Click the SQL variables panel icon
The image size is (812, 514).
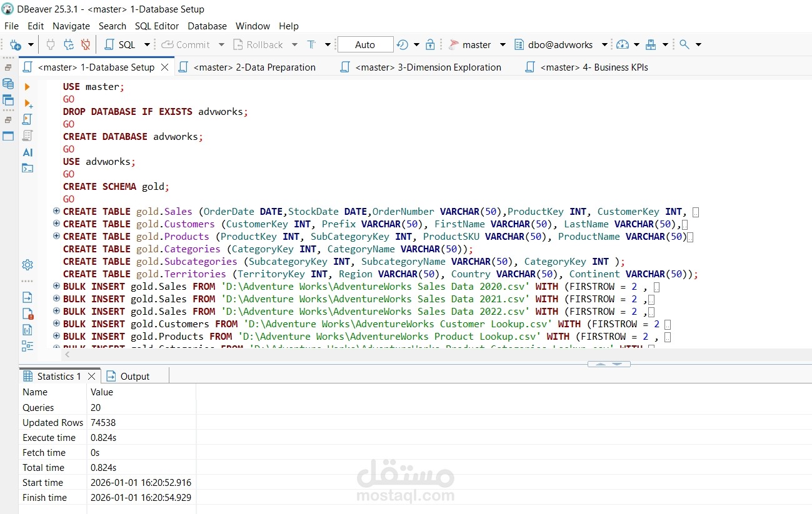(27, 330)
